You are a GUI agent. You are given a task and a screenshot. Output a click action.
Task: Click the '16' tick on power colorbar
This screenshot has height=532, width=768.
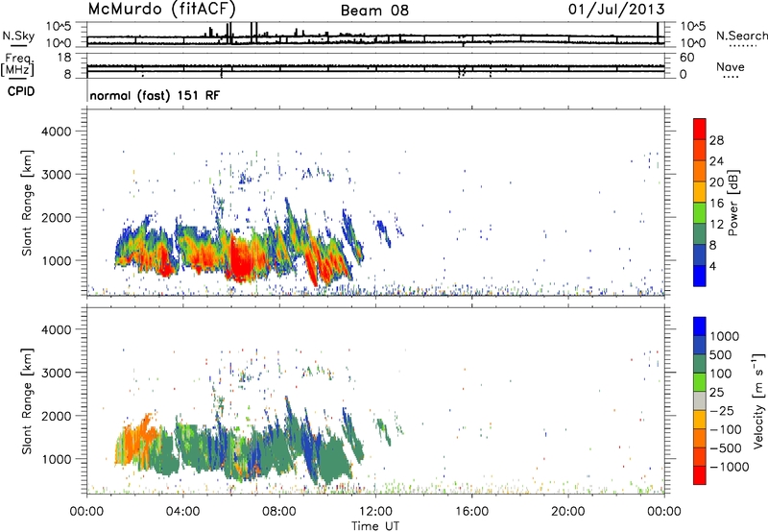(716, 204)
